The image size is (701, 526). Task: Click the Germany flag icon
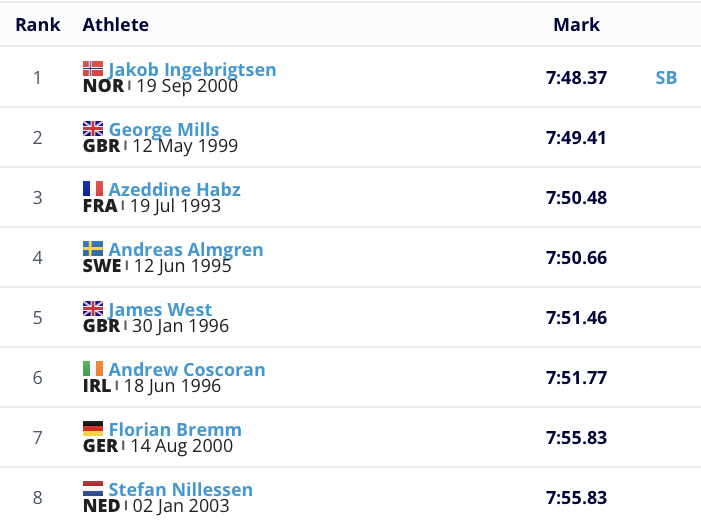pos(93,429)
